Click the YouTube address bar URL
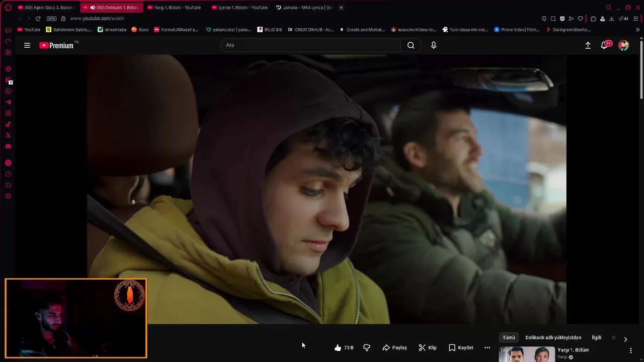Image resolution: width=644 pixels, height=362 pixels. [x=97, y=19]
